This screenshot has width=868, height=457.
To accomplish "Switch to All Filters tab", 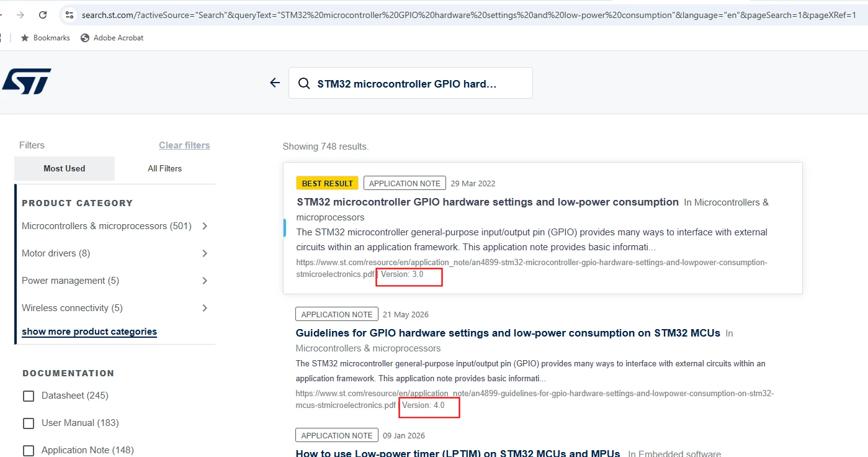I will [165, 168].
